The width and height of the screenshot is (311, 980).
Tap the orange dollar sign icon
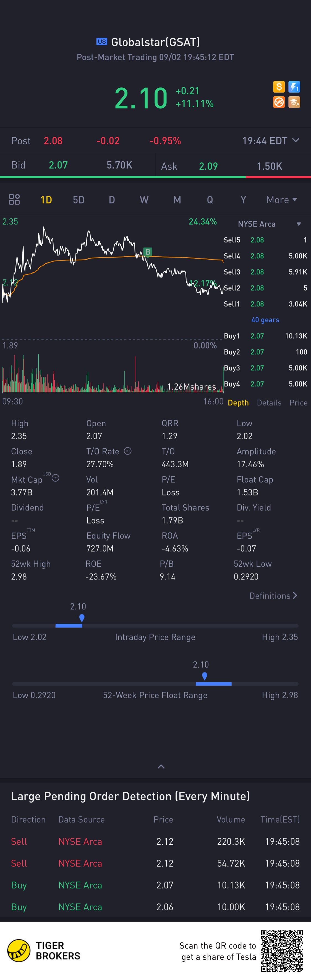[x=279, y=87]
